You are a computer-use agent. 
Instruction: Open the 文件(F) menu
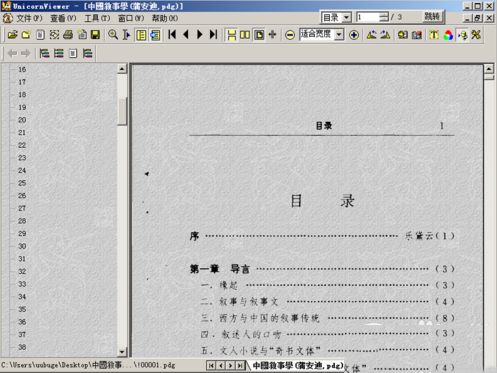point(29,18)
